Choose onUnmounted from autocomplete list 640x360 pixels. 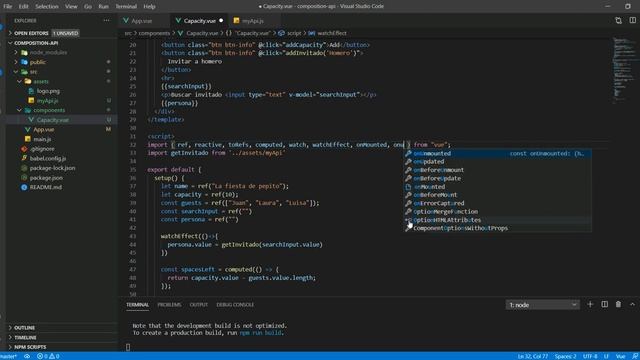click(x=497, y=153)
